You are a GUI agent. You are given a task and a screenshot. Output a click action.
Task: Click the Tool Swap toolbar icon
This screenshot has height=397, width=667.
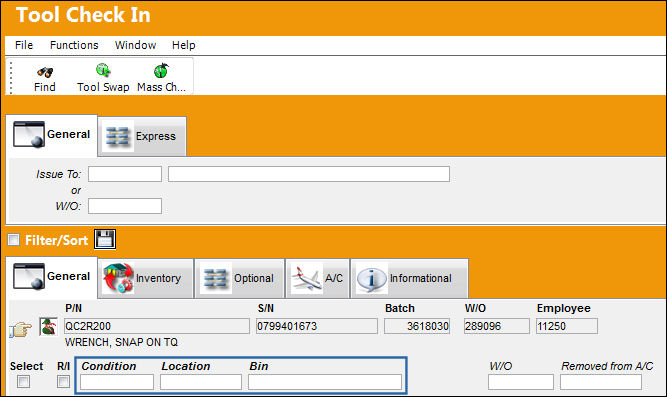103,70
